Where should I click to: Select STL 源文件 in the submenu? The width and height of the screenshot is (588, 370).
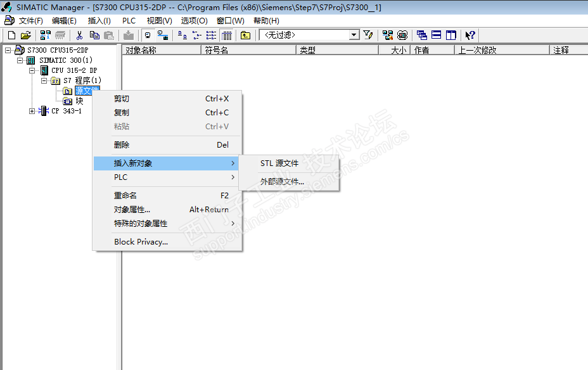(289, 163)
